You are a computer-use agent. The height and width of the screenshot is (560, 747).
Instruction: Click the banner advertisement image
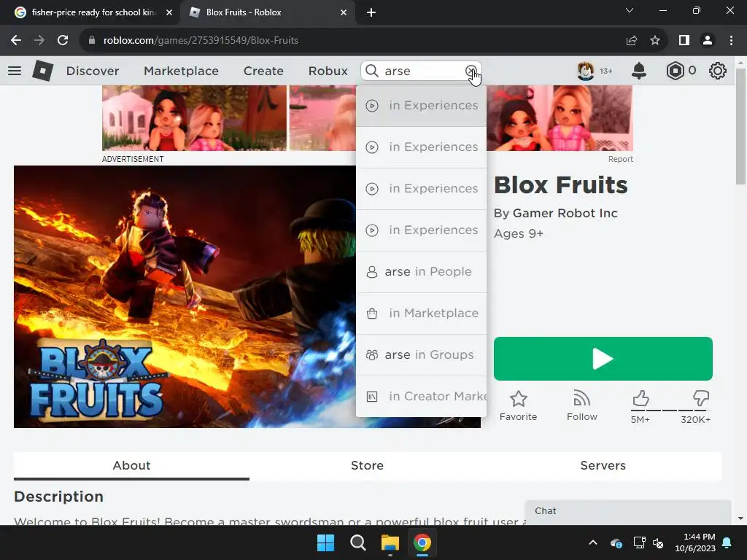pos(228,118)
